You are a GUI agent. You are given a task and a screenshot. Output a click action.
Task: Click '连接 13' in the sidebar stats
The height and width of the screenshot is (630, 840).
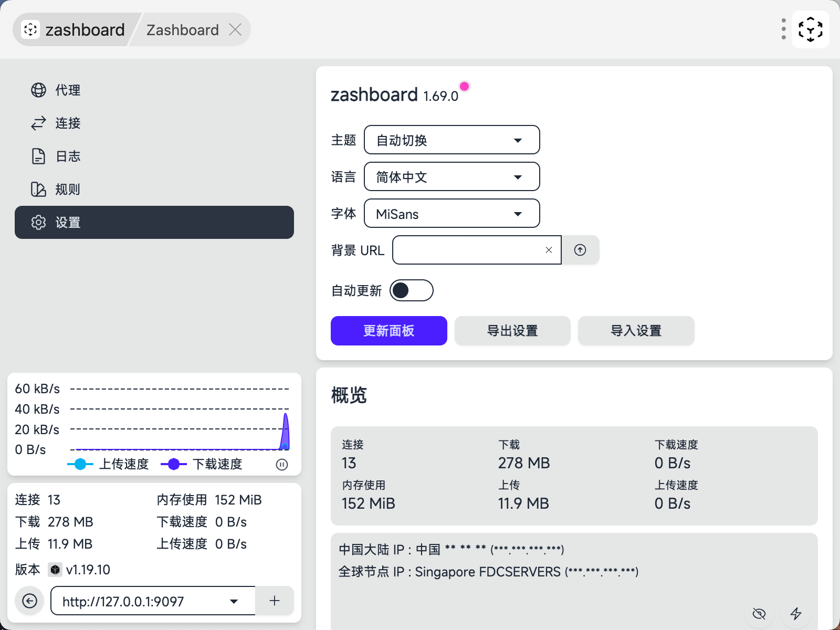pos(38,500)
